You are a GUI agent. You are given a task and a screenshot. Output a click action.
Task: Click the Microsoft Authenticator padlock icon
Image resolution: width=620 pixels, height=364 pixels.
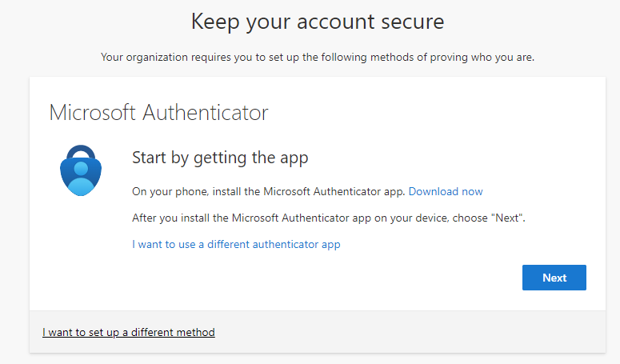[x=81, y=170]
